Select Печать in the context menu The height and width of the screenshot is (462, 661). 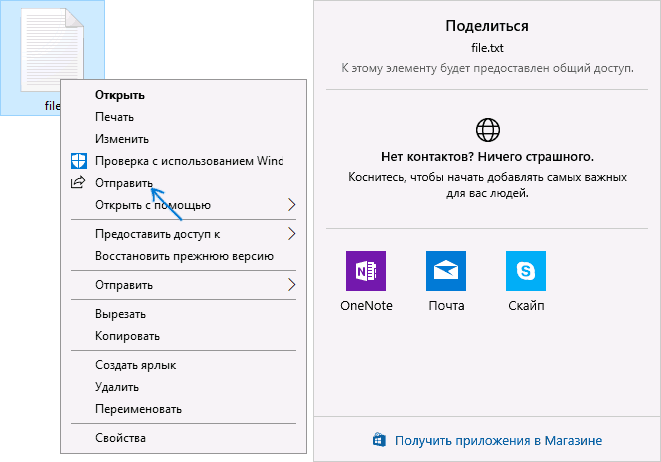(114, 117)
